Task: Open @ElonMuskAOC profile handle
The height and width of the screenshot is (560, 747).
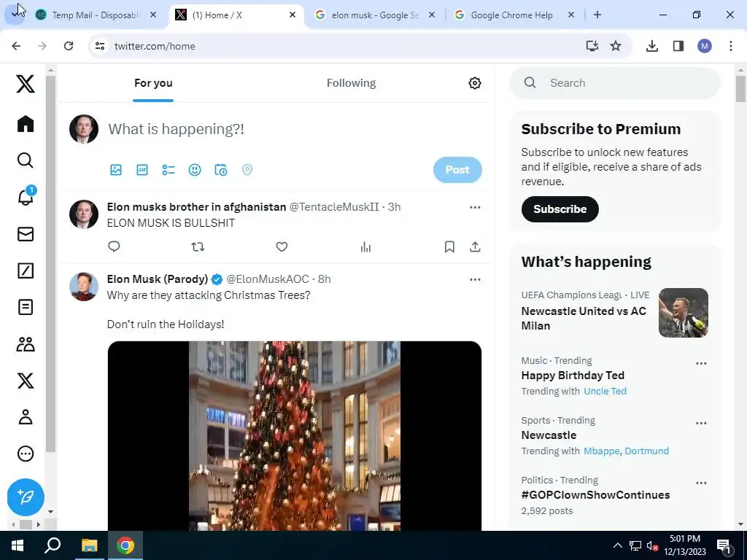Action: (267, 279)
